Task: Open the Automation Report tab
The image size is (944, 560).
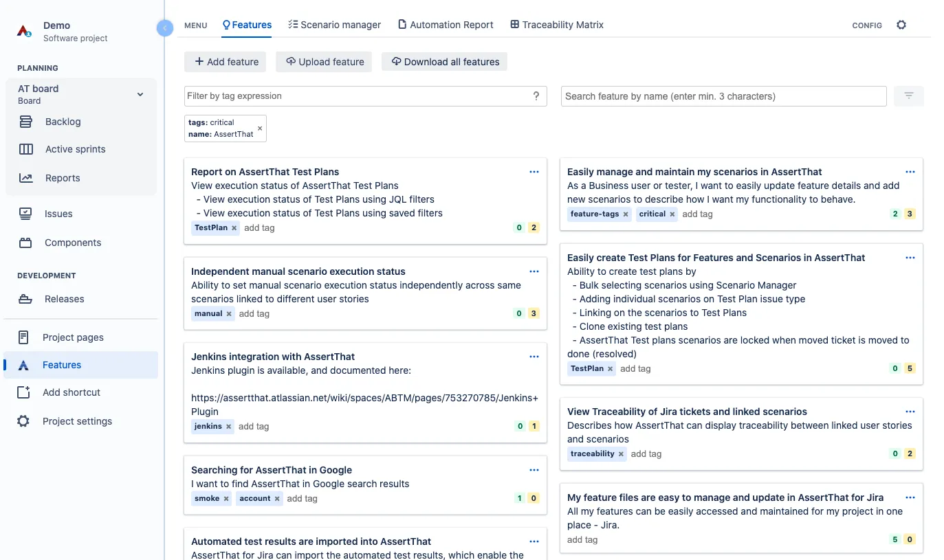Action: (x=446, y=25)
